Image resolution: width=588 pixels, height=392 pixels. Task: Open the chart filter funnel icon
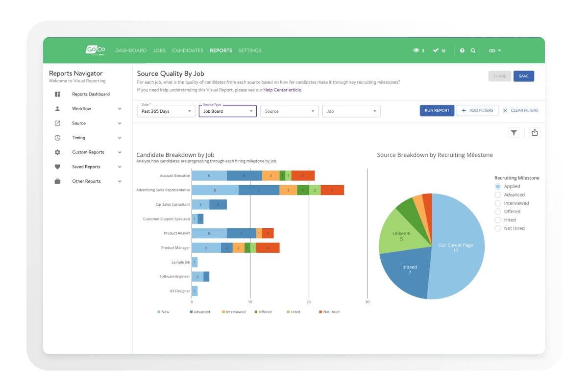[514, 132]
